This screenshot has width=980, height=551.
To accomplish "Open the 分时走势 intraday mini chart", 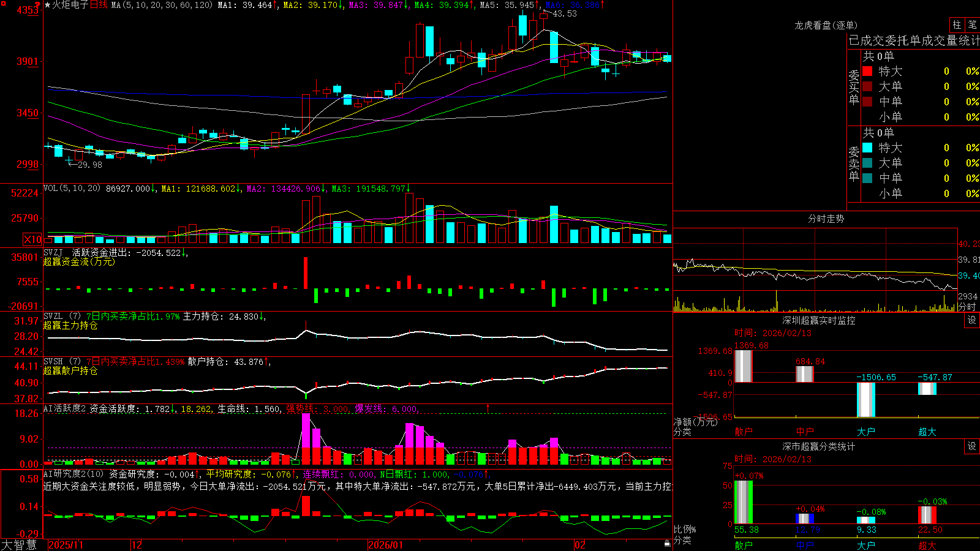I will 815,270.
